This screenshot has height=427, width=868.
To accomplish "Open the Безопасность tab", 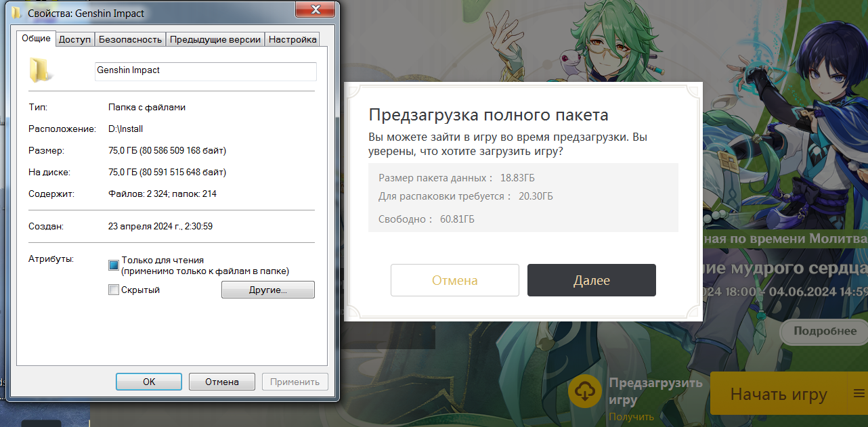I will (x=131, y=39).
